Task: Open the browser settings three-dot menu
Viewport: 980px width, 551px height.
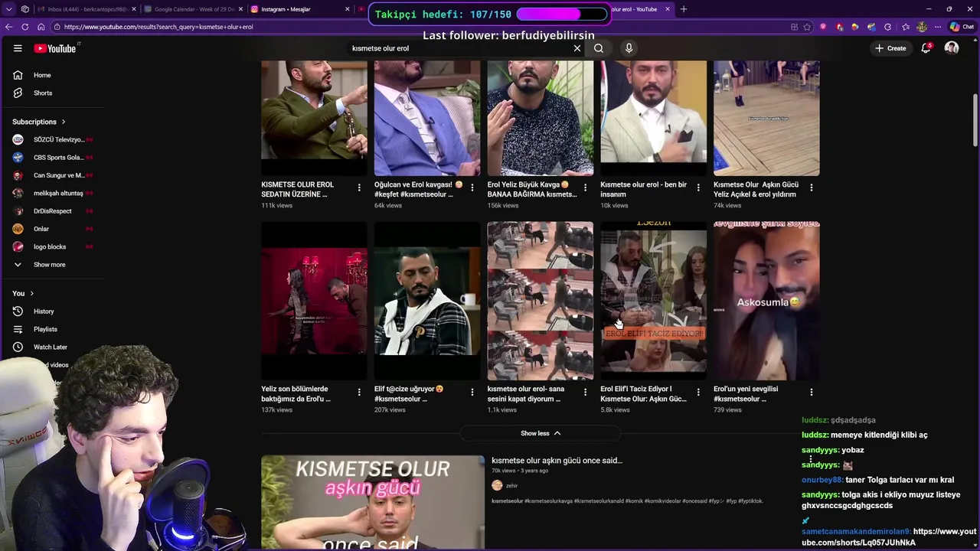Action: coord(938,27)
